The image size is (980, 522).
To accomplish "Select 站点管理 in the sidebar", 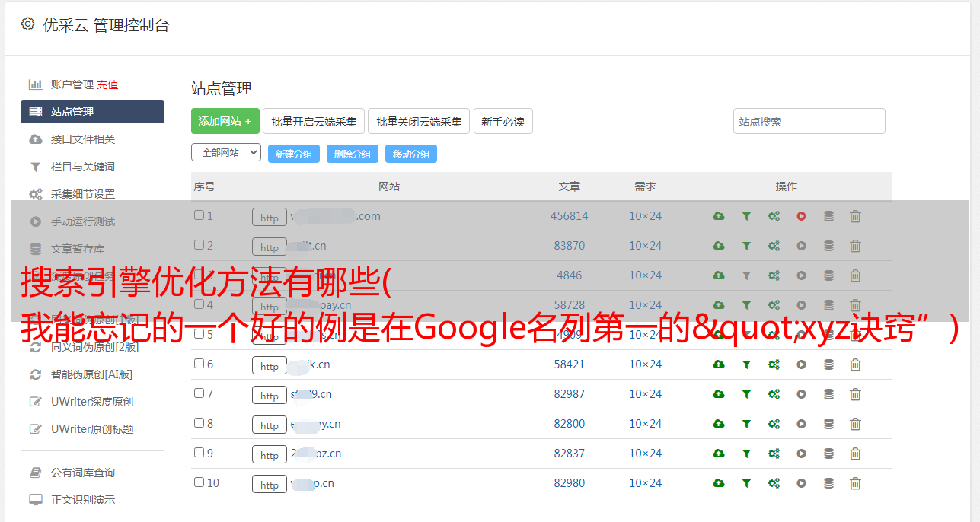I will pos(92,112).
